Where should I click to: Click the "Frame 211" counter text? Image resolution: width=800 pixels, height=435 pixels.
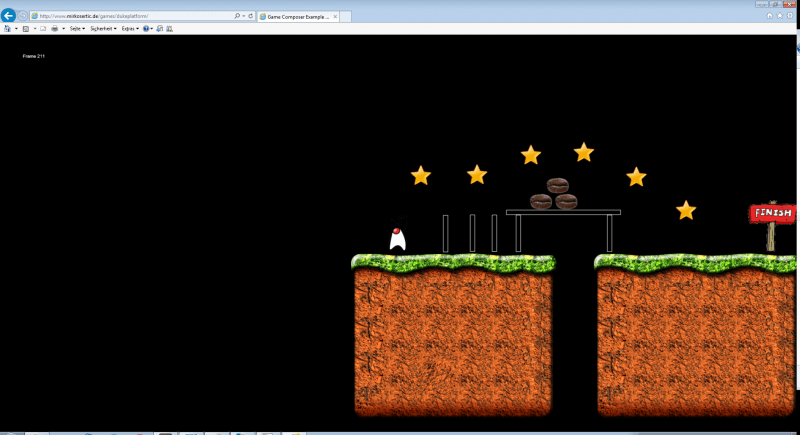click(x=34, y=56)
